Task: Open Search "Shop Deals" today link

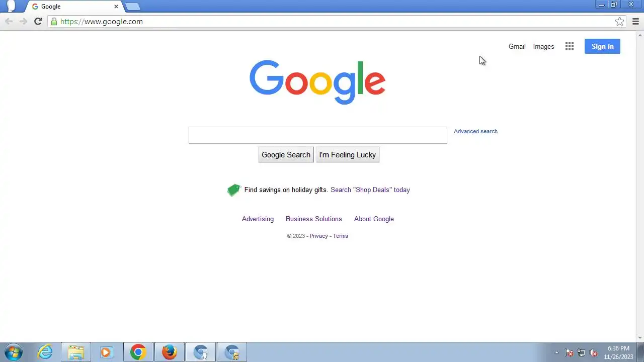Action: [370, 190]
